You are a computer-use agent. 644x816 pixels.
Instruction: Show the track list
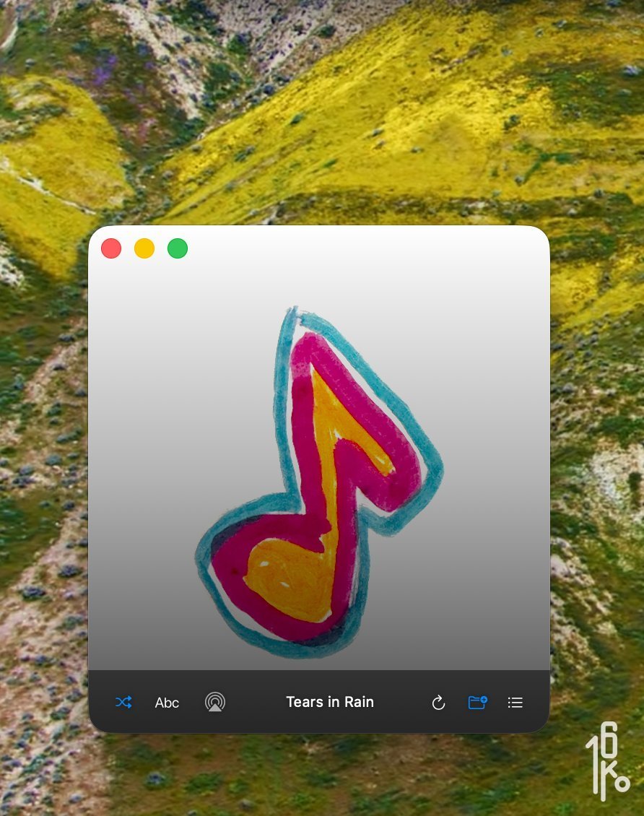(x=515, y=702)
